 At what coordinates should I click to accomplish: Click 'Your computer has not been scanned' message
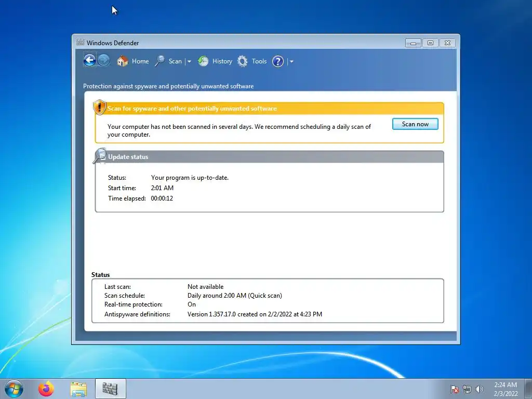tap(239, 130)
